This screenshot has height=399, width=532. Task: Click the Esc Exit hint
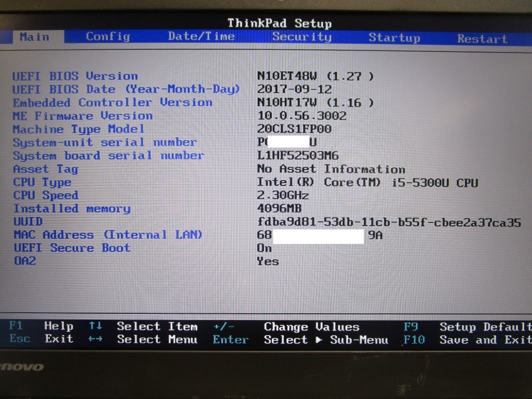41,339
